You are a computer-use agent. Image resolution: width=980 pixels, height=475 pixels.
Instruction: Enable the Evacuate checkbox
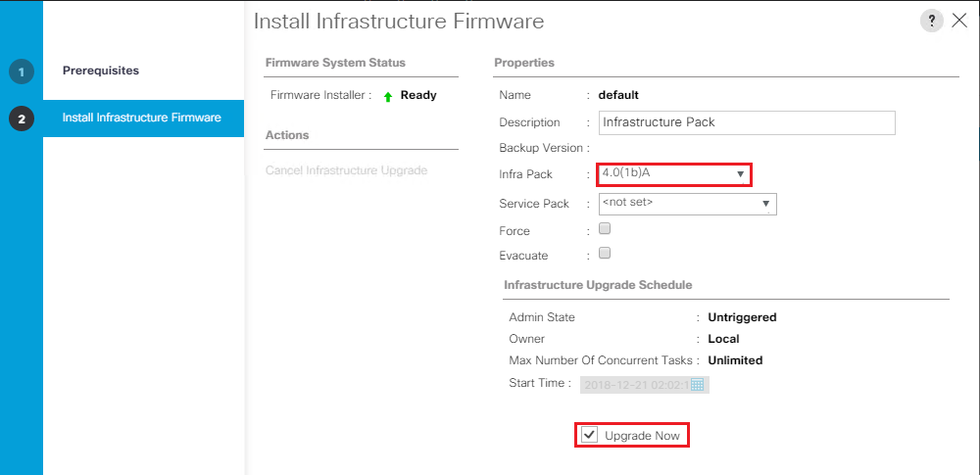[605, 254]
